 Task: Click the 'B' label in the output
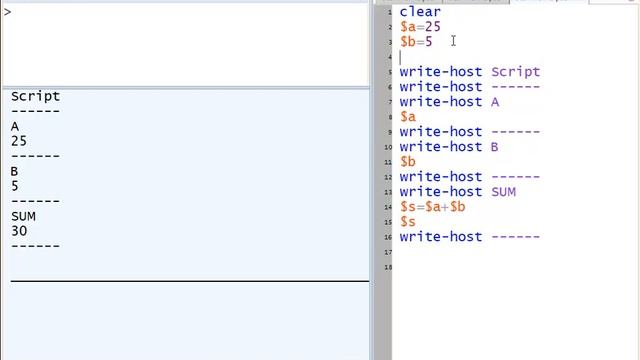click(14, 171)
